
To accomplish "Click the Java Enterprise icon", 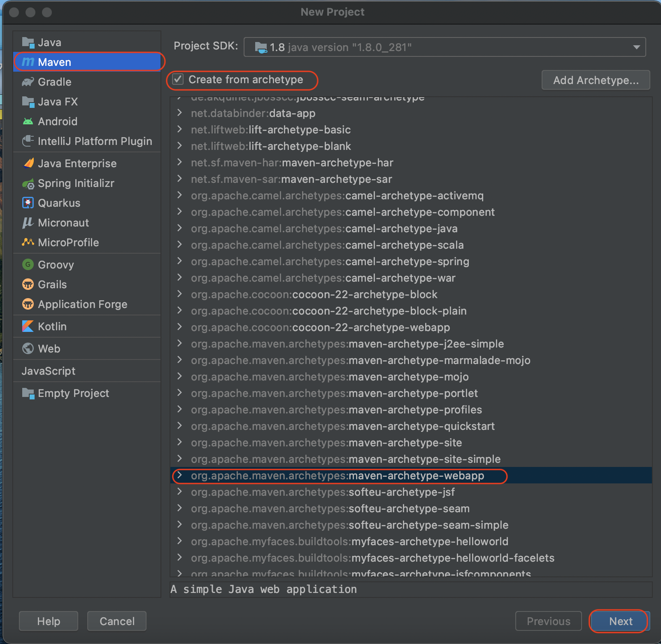I will pyautogui.click(x=28, y=163).
